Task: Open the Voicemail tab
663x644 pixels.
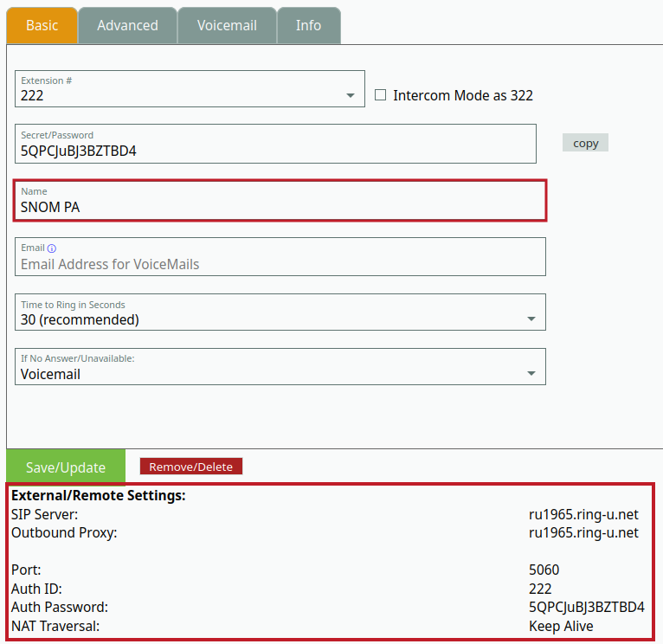Action: (x=227, y=25)
